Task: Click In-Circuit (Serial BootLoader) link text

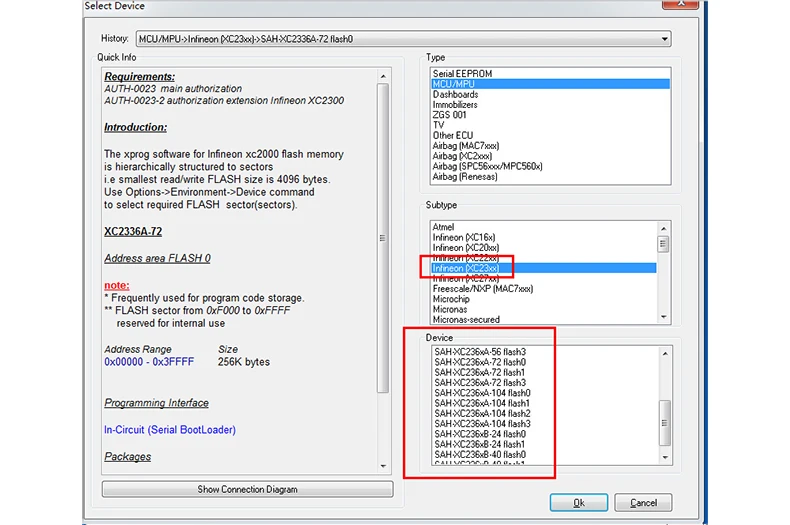Action: point(170,430)
